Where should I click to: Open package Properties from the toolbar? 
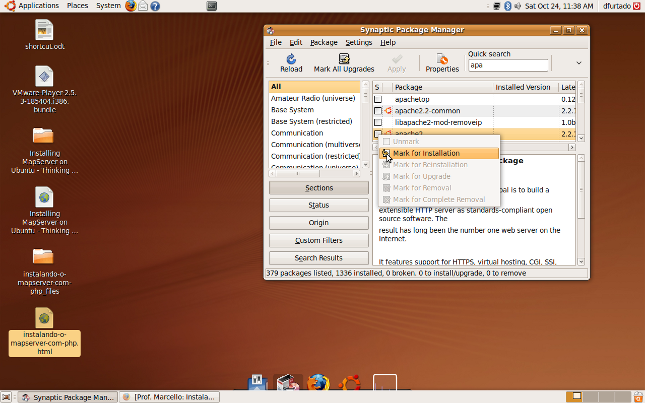coord(442,60)
